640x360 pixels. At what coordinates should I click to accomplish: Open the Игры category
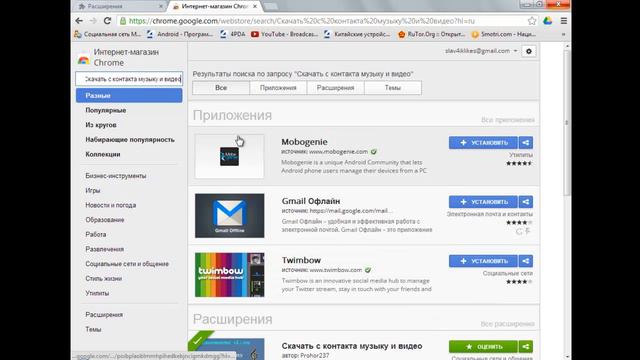click(x=93, y=191)
